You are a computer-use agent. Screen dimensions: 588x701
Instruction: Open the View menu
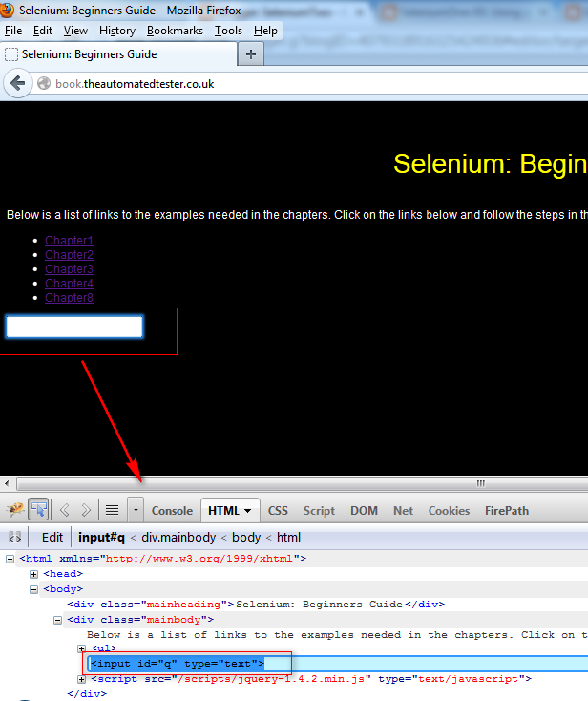[x=75, y=31]
